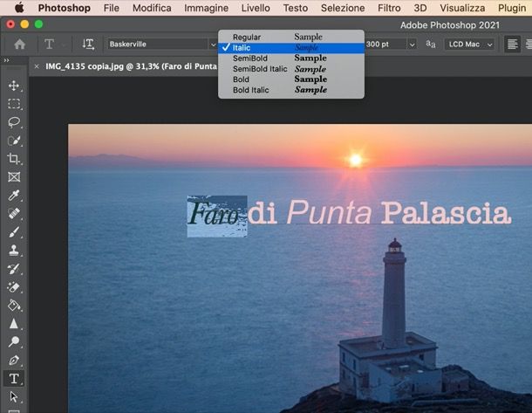Choose Bold font style
The height and width of the screenshot is (413, 532).
click(x=291, y=79)
